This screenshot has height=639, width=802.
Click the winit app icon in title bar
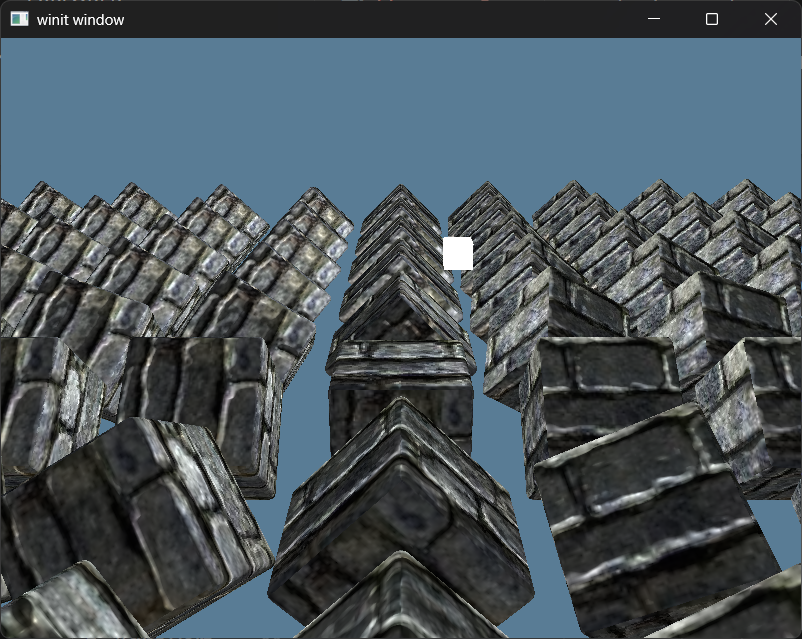pyautogui.click(x=19, y=19)
